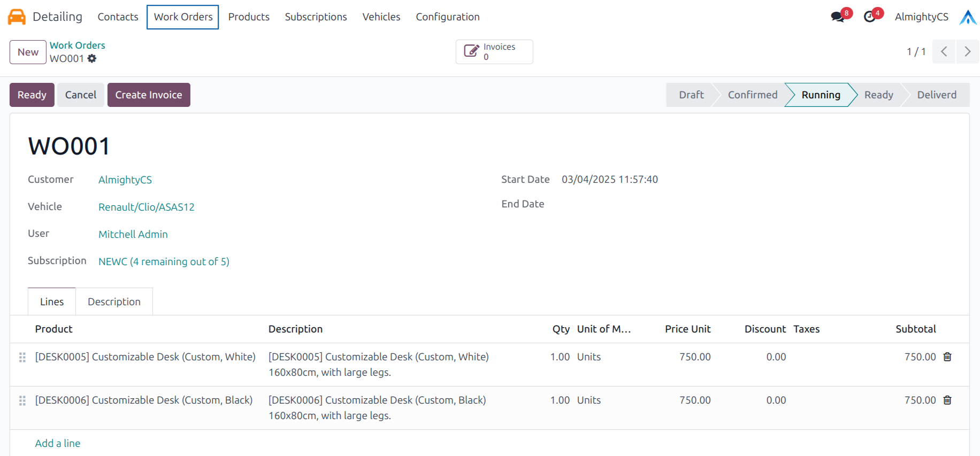Set status to Deliverd in statusbar

coord(936,95)
